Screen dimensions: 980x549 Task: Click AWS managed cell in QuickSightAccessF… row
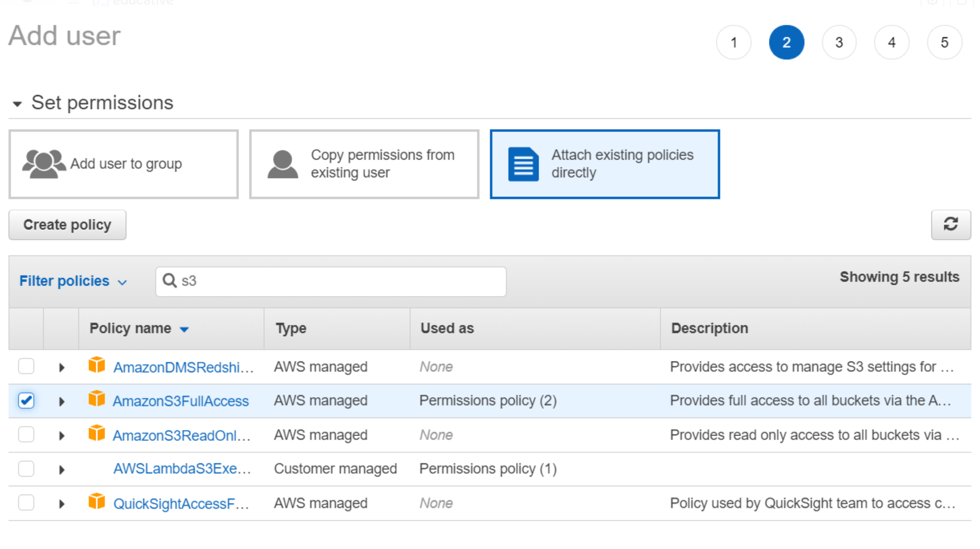click(x=321, y=503)
